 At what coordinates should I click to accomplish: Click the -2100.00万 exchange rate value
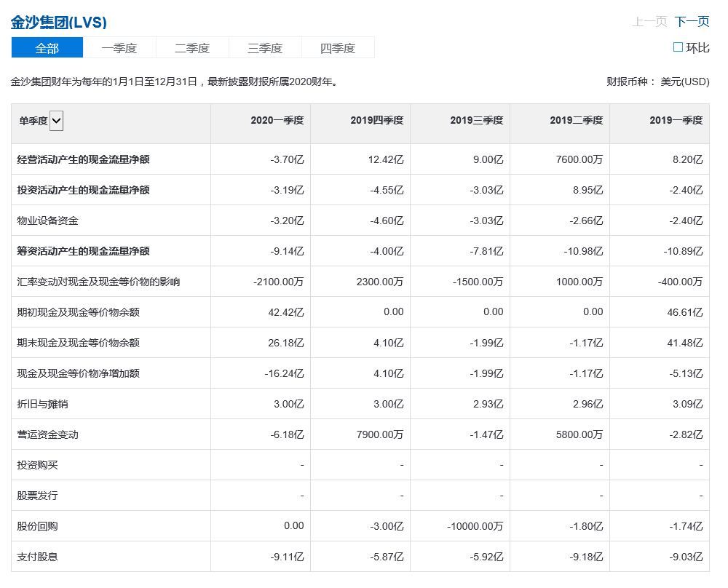pos(279,282)
